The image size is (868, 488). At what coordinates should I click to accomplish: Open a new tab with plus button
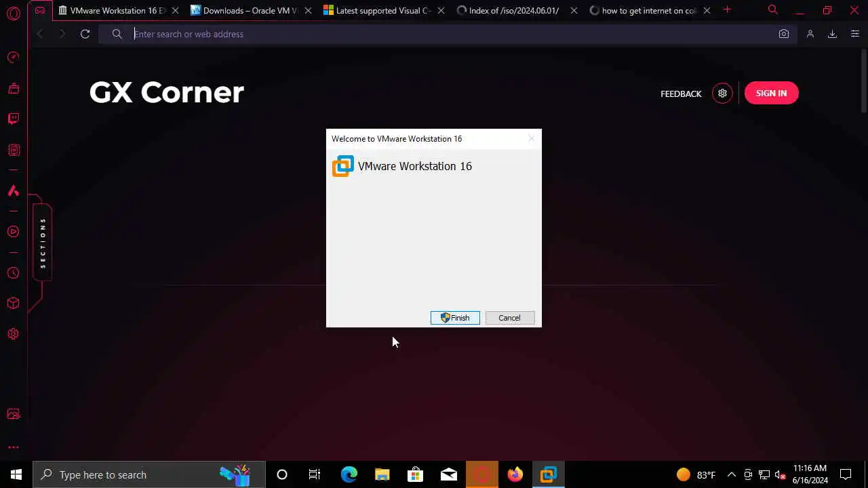coord(727,9)
